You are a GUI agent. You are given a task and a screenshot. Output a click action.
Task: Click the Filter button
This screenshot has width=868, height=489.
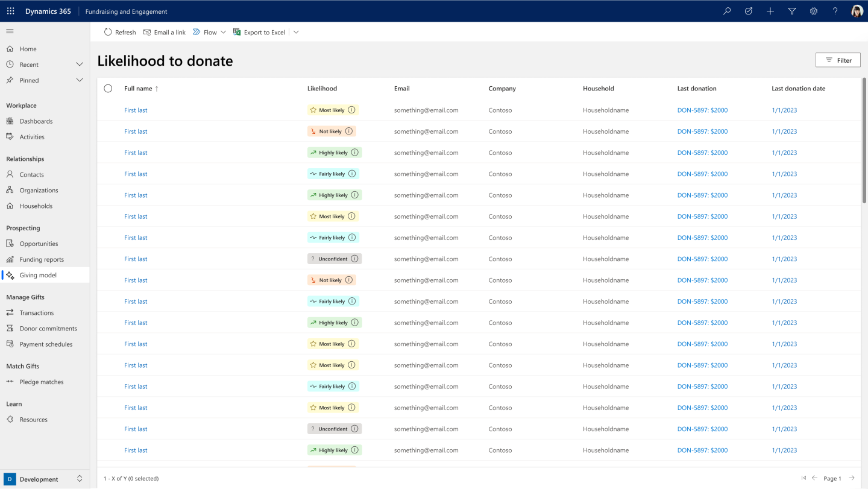click(x=838, y=60)
